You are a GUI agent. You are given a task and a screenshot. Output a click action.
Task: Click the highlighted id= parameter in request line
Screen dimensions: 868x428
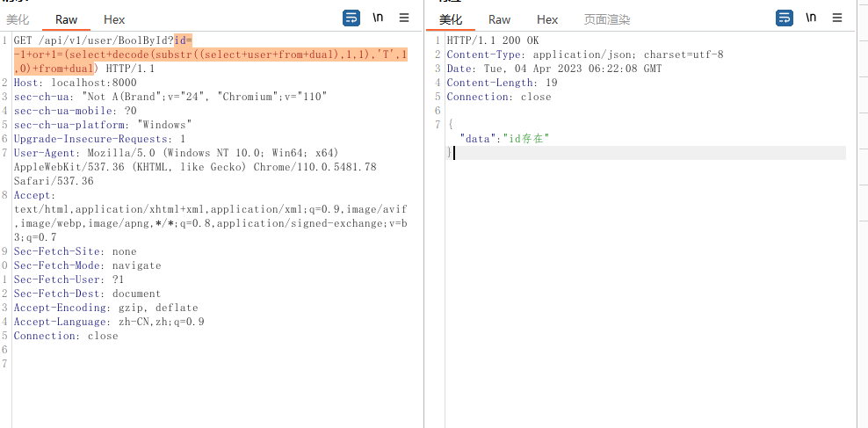(x=183, y=40)
